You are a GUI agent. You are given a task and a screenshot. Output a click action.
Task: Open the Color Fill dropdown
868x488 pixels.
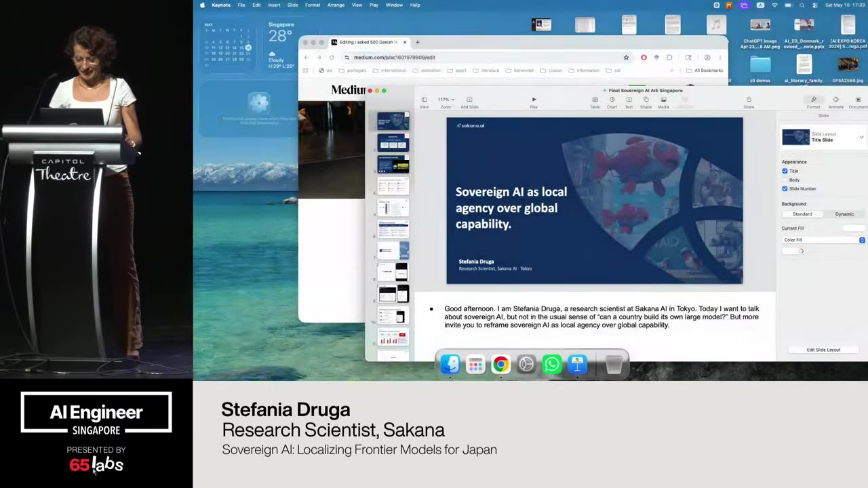[x=823, y=240]
